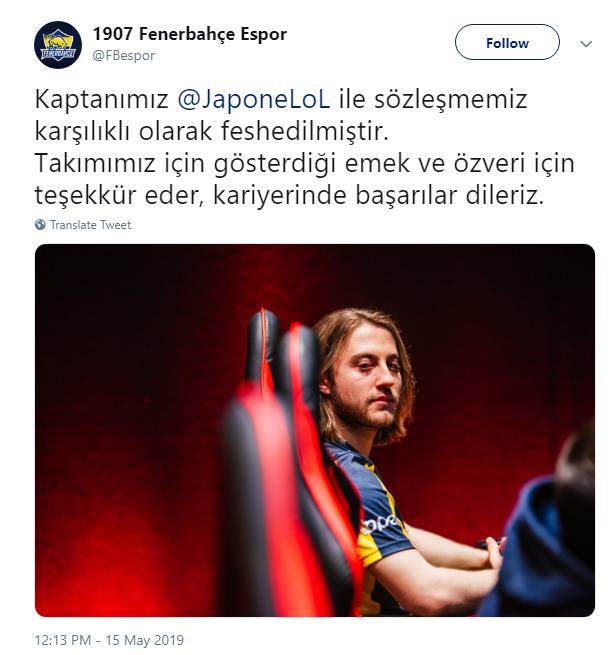Click the 12:13 PM time in timestamp

pos(62,640)
